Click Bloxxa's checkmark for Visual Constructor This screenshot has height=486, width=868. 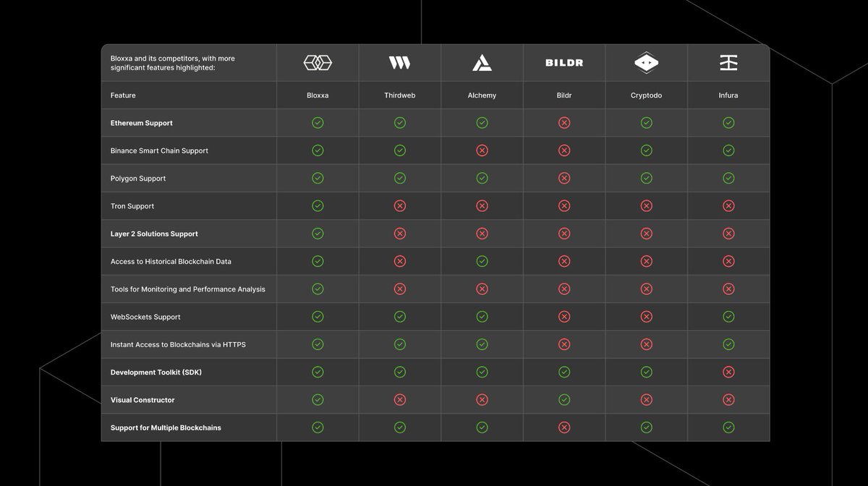[x=318, y=399]
